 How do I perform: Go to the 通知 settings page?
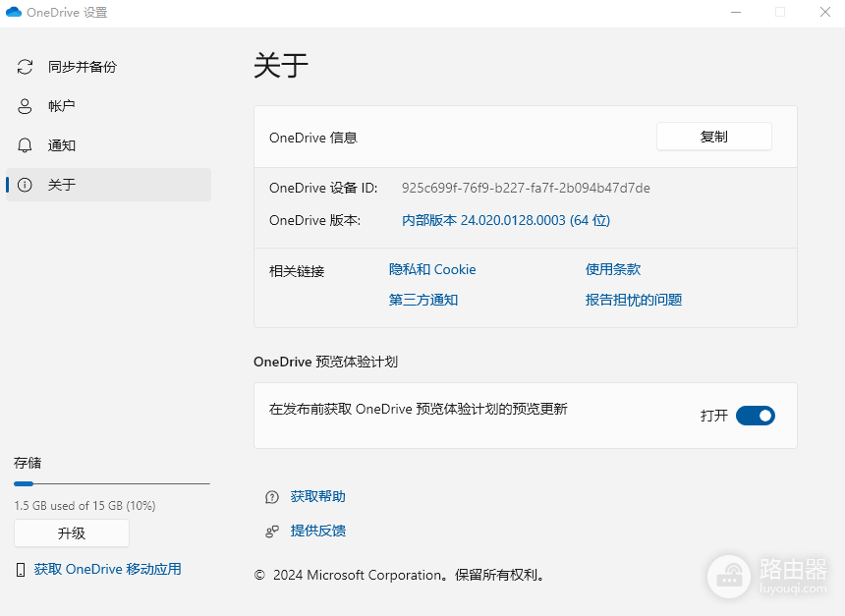[108, 145]
